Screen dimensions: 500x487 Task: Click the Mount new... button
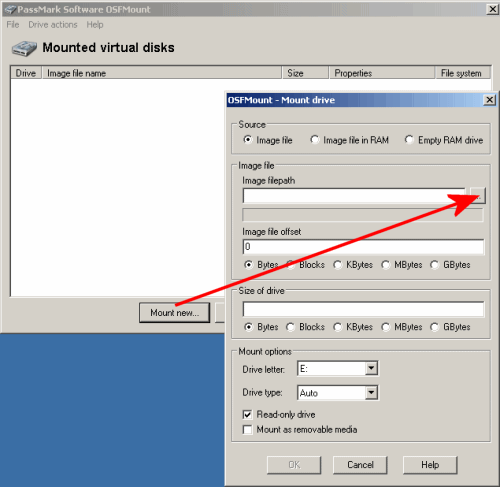tap(174, 313)
